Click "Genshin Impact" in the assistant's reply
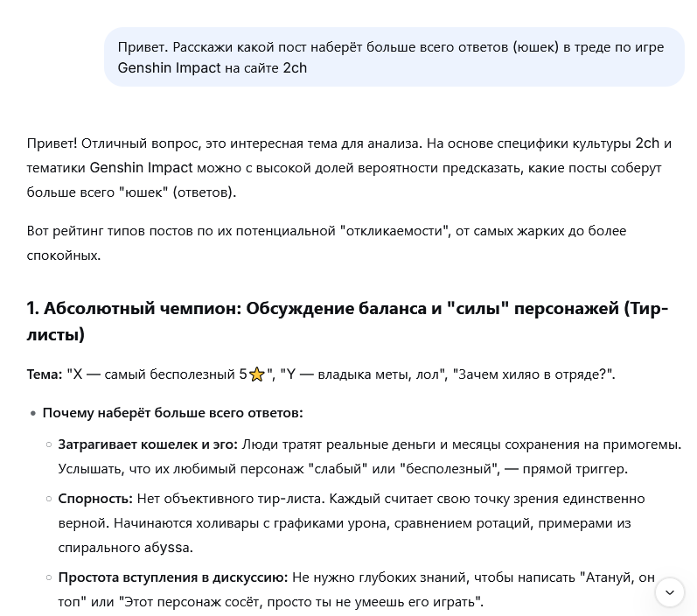Screen dimensions: 697x616 (141, 168)
